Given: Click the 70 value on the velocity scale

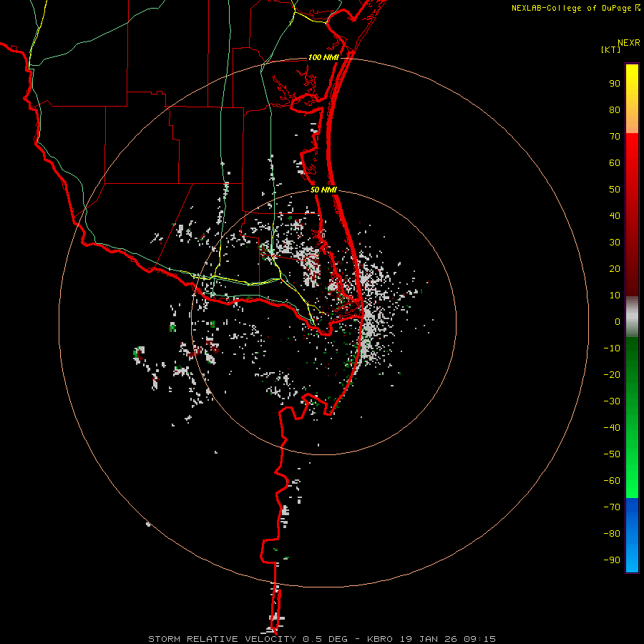Looking at the screenshot, I should (x=615, y=137).
